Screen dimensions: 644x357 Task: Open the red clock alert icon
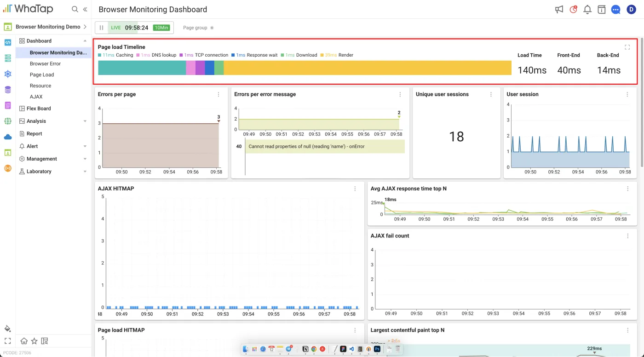573,9
